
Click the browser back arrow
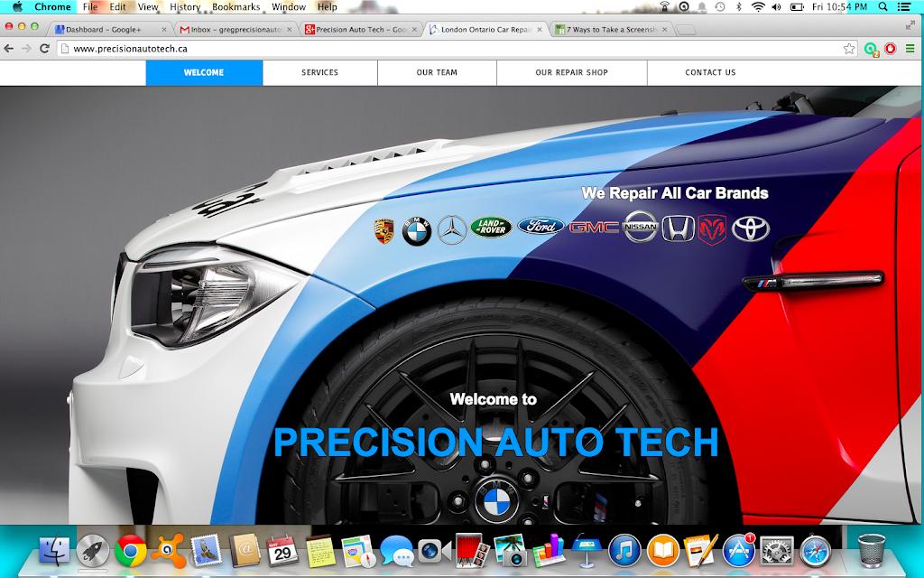click(9, 49)
